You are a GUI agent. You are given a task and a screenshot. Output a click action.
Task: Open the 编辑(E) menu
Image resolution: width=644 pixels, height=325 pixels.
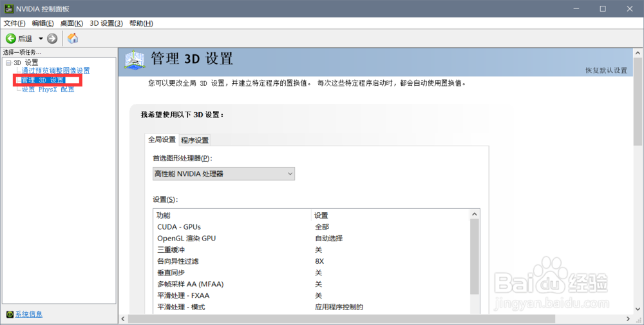pyautogui.click(x=43, y=23)
